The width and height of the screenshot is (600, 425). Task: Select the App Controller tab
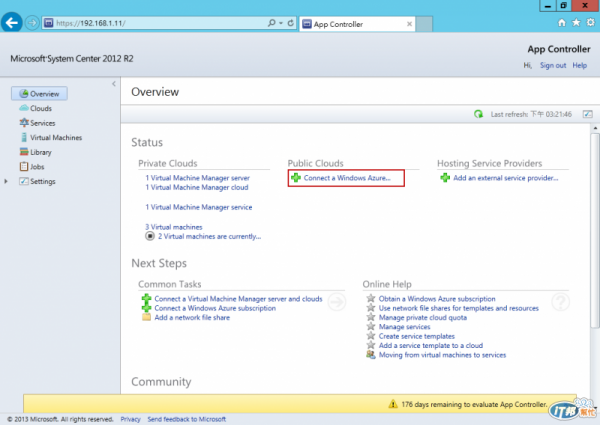[357, 24]
